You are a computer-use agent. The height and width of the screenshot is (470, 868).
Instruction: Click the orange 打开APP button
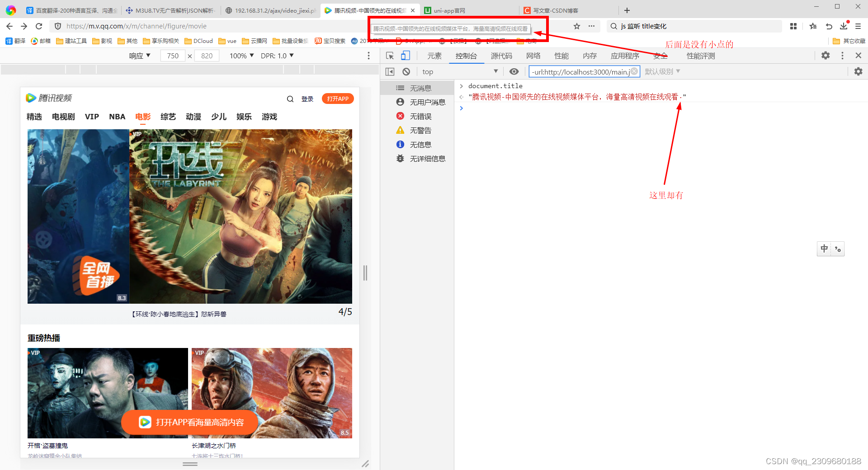click(337, 99)
